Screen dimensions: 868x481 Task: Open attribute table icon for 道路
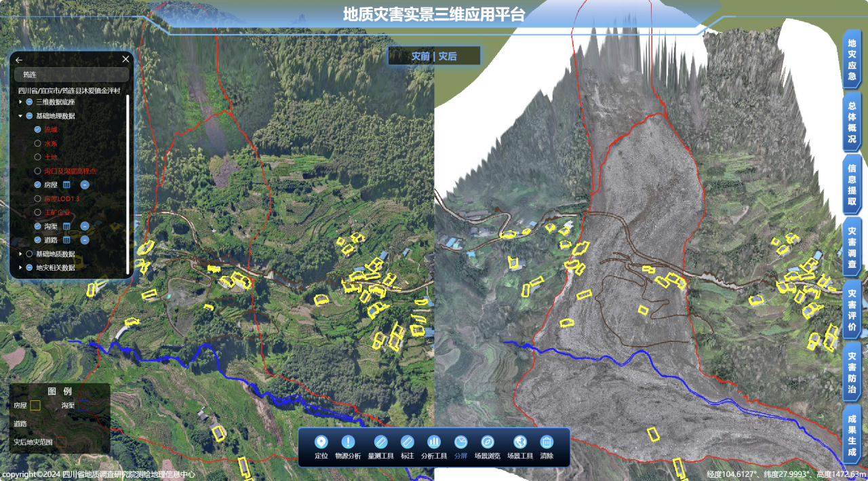tap(67, 239)
